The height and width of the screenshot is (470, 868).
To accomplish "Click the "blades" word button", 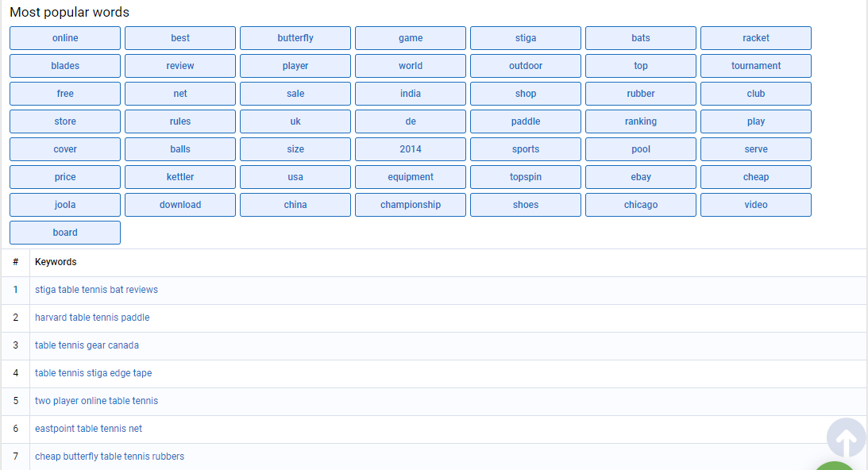I will [x=65, y=66].
